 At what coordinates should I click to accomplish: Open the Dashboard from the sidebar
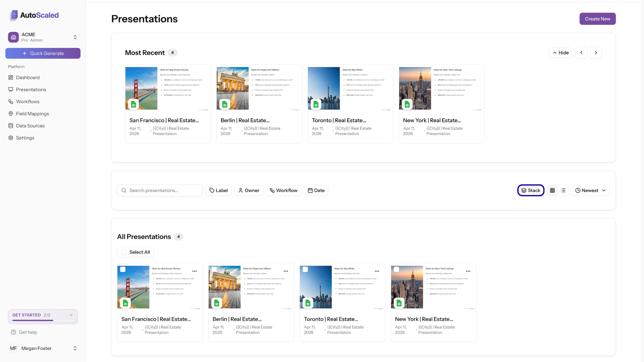(28, 77)
